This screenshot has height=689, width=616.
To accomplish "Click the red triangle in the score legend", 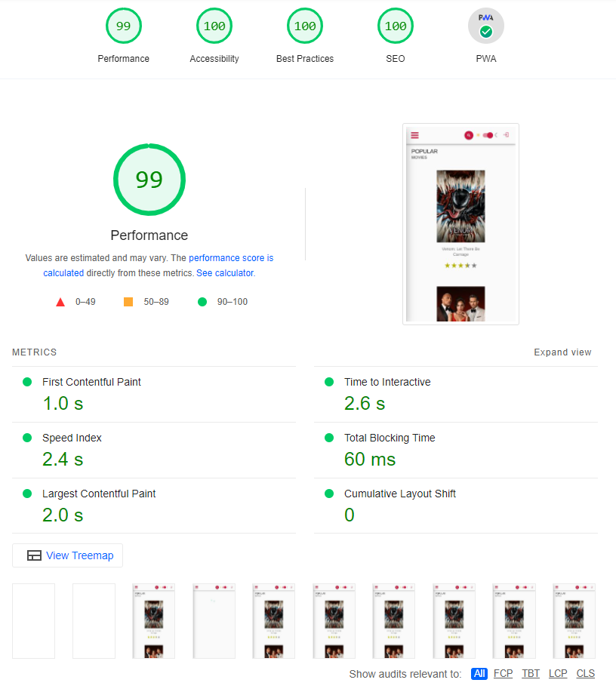I will (60, 301).
